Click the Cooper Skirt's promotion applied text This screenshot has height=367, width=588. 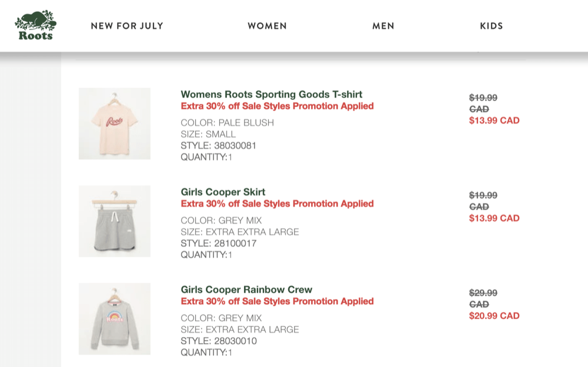coord(277,204)
